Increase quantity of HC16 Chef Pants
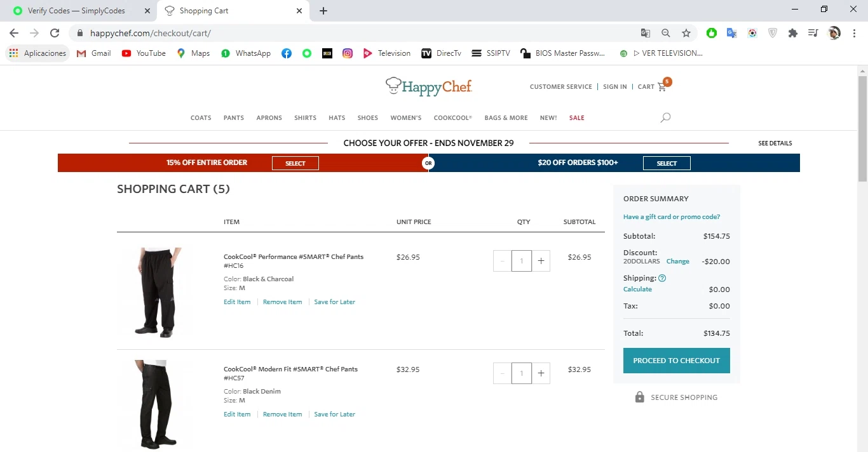Viewport: 868px width, 452px height. point(541,261)
